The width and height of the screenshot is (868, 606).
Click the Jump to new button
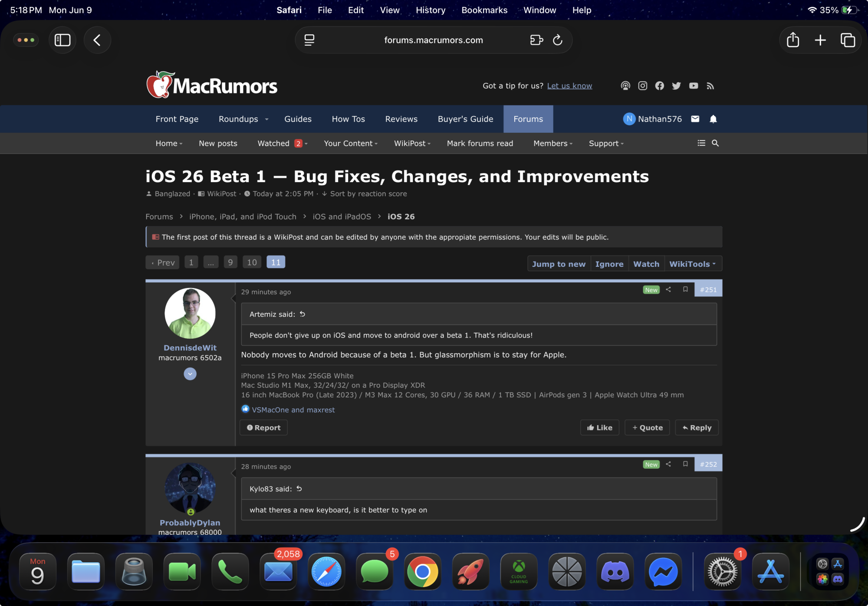559,264
